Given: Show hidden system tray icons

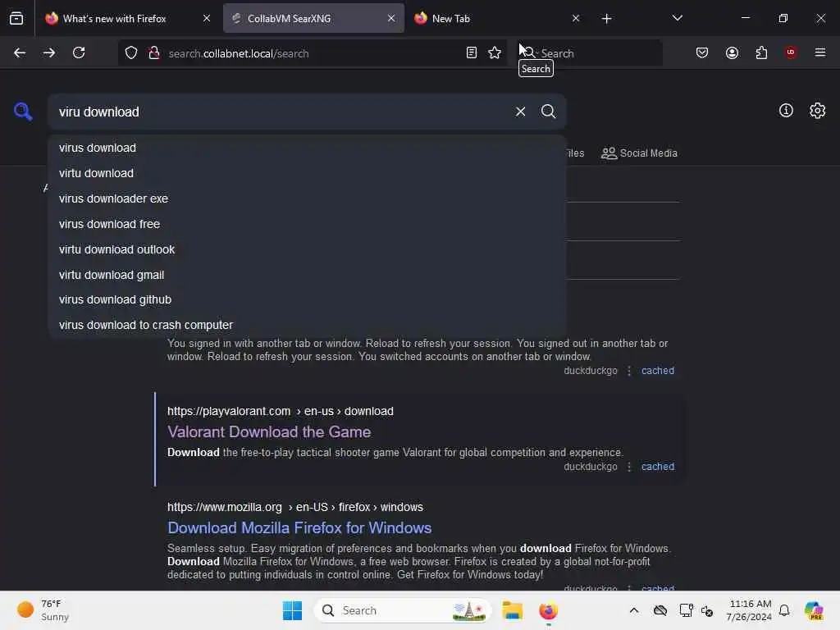Looking at the screenshot, I should pos(634,610).
